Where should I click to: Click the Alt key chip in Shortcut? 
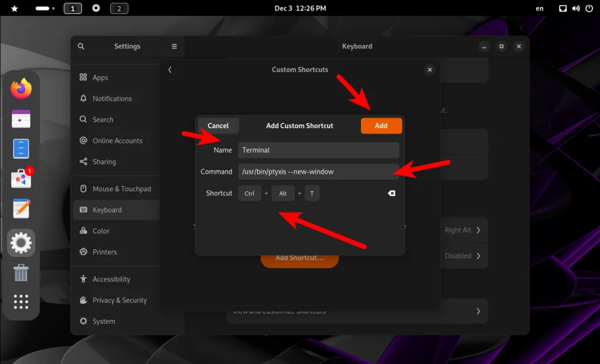pos(283,194)
